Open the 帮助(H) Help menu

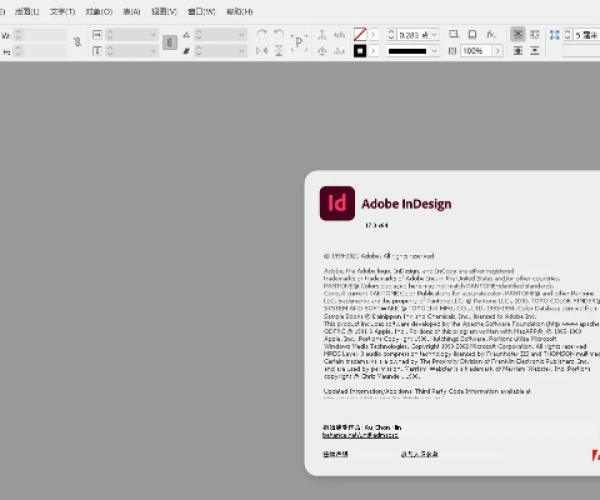(x=239, y=11)
